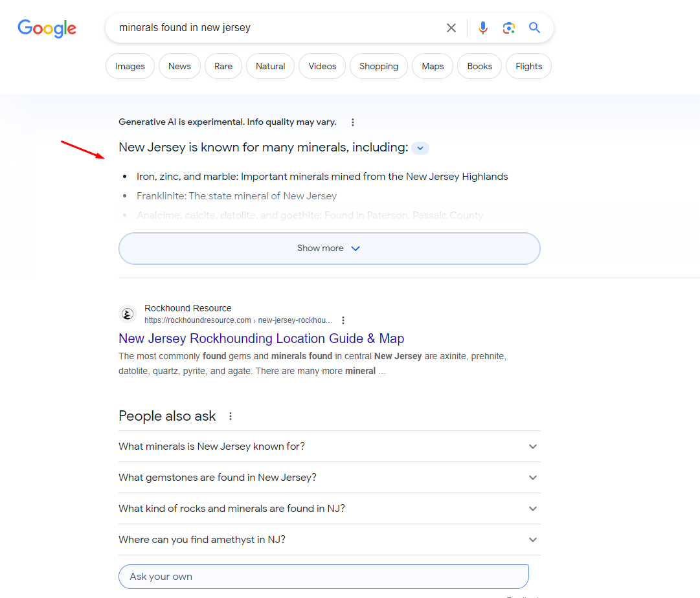
Task: Click the 'Iron, zinc, and marble' bullet text
Action: pos(322,177)
